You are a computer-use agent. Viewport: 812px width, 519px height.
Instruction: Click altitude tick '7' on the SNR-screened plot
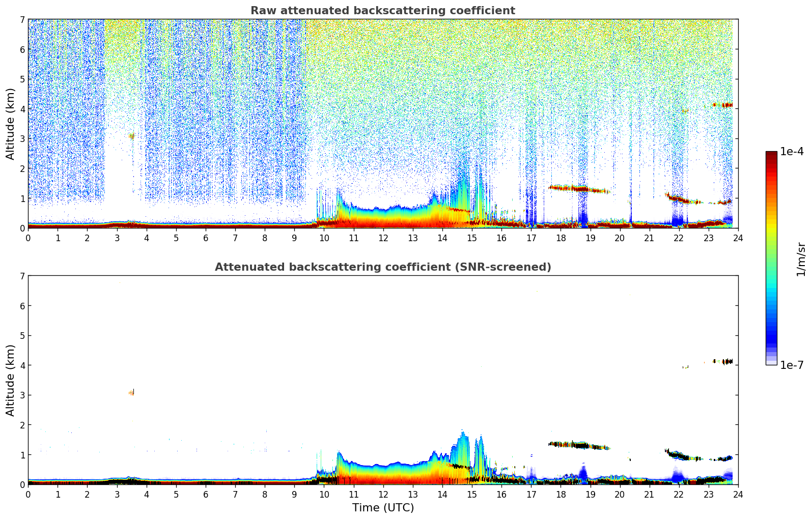22,276
